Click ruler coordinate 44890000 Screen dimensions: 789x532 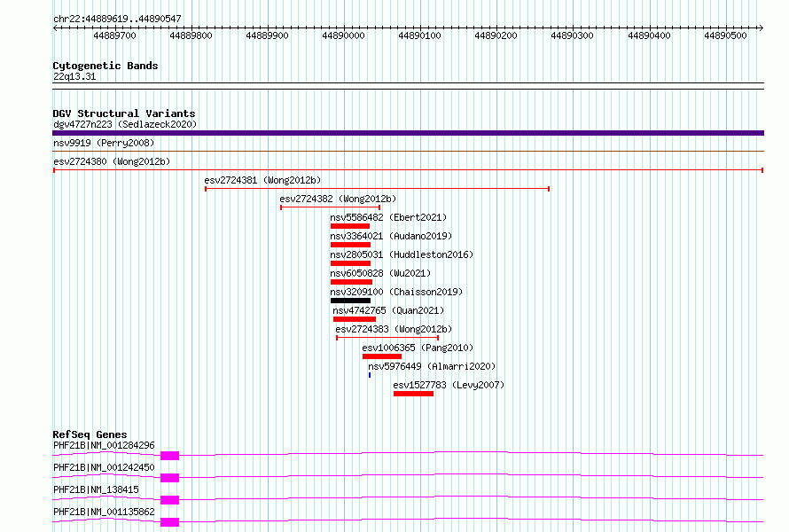pyautogui.click(x=344, y=35)
